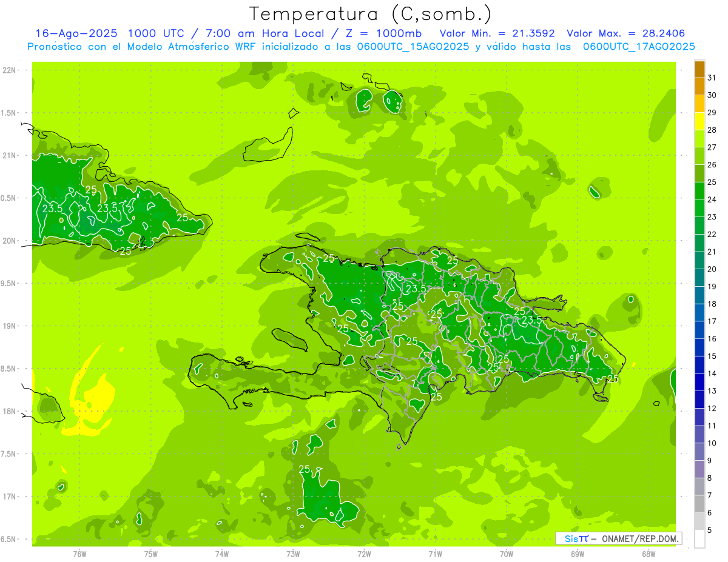Click the "75W" longitude label
The width and height of the screenshot is (728, 562).
(151, 554)
